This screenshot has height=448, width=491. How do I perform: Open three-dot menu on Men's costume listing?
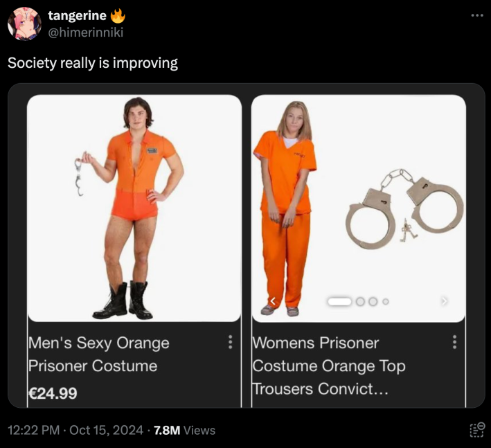(x=230, y=342)
